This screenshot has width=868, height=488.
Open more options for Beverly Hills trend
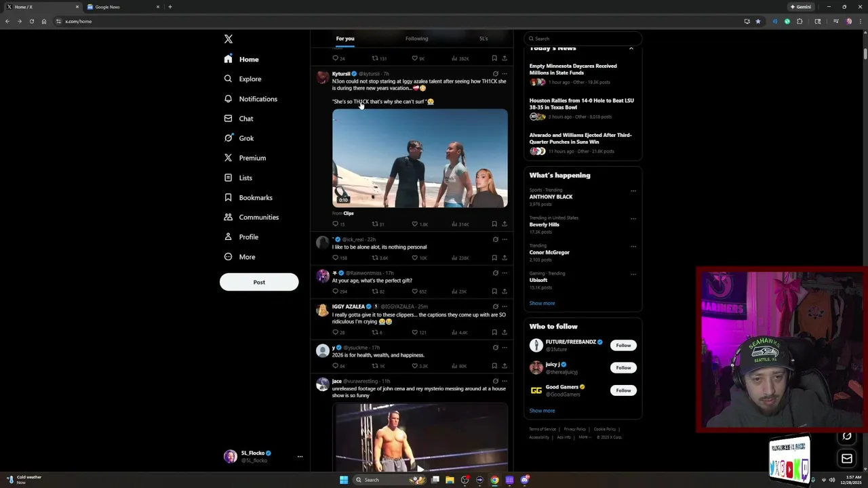[x=633, y=219]
